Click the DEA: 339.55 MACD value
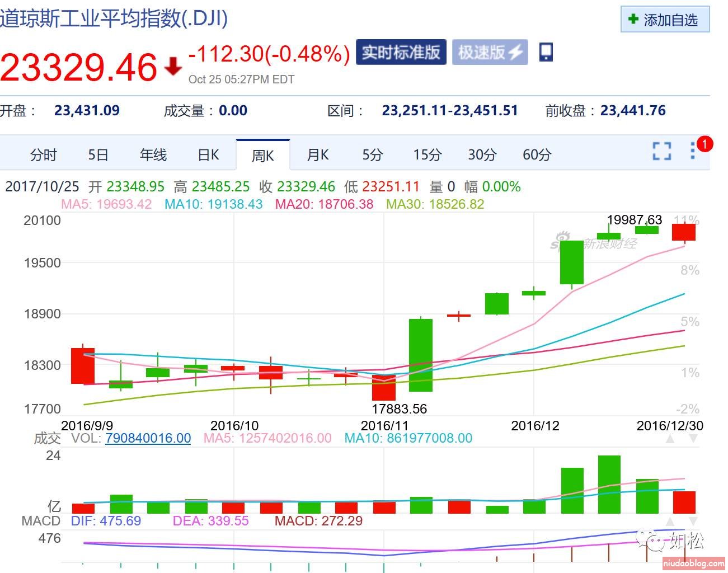Viewport: 728px width, 573px height. pos(210,521)
